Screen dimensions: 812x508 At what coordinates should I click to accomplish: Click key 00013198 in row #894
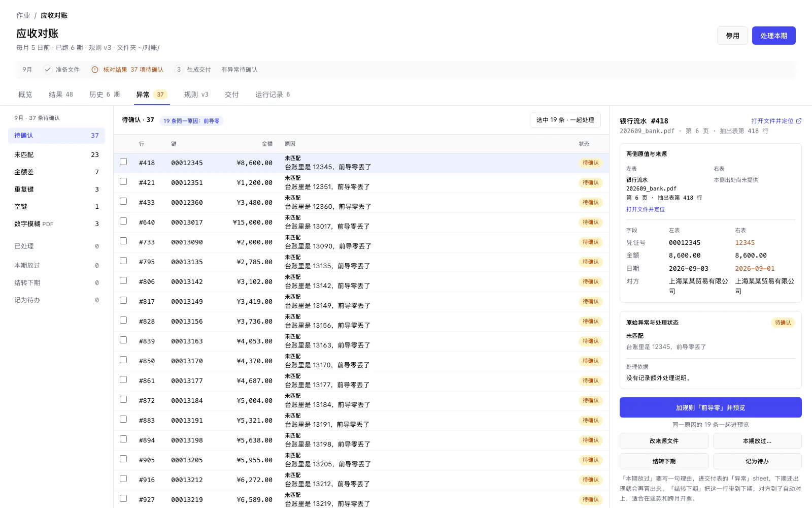coord(187,440)
